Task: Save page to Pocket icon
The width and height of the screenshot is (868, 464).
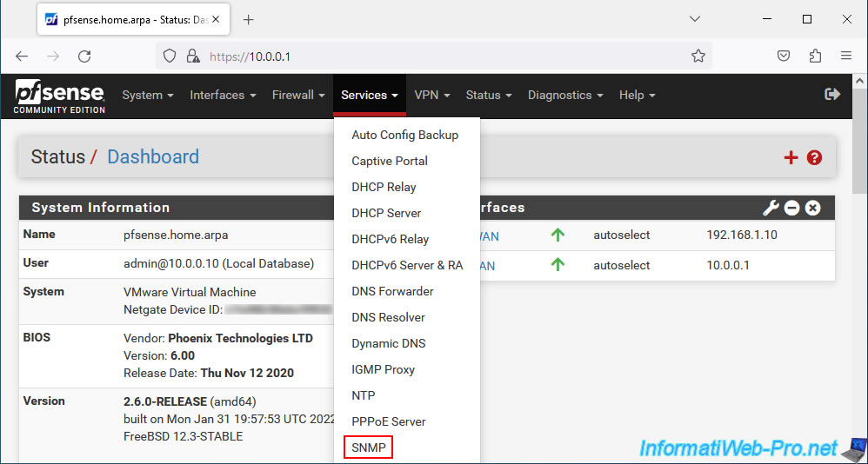Action: point(784,56)
